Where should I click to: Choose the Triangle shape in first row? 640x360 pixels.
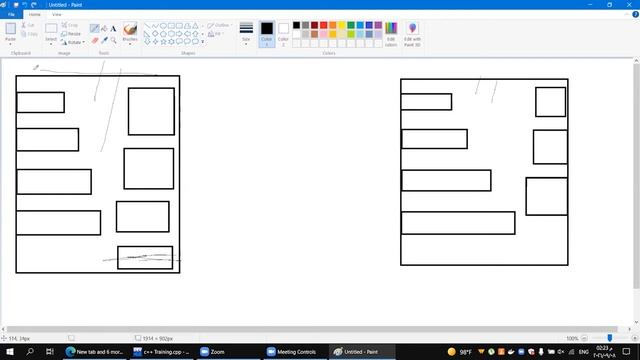(x=195, y=26)
